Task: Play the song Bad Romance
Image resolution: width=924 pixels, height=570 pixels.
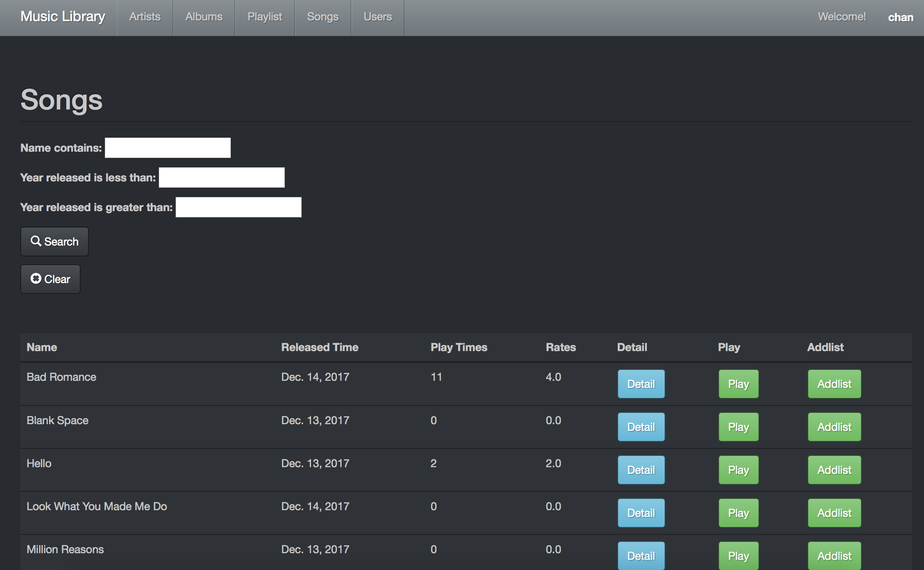Action: 738,384
